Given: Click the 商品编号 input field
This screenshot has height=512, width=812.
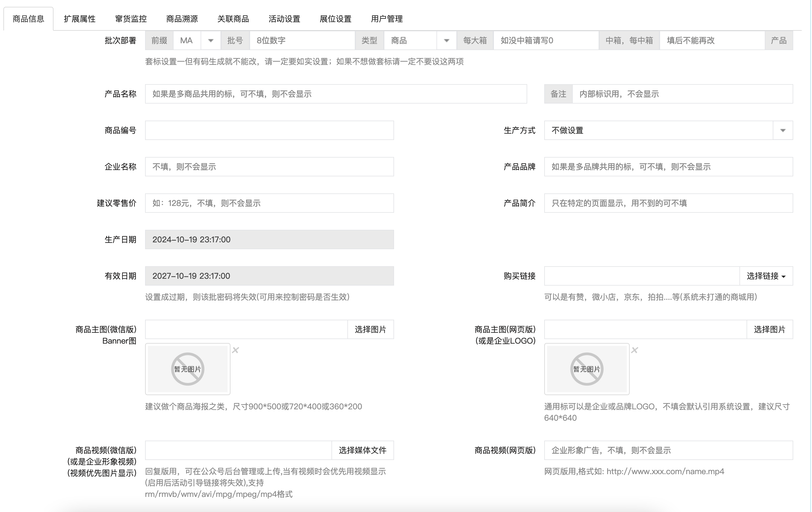Looking at the screenshot, I should [269, 131].
